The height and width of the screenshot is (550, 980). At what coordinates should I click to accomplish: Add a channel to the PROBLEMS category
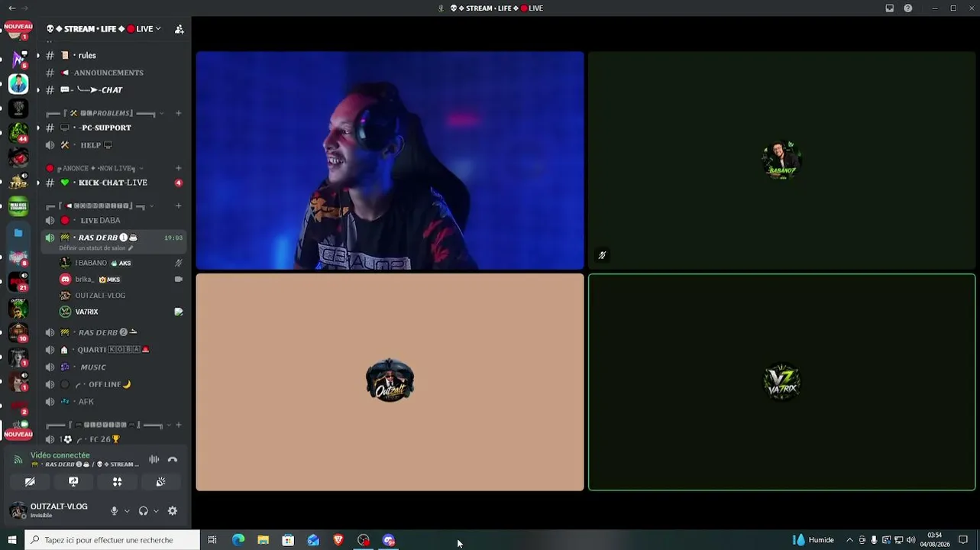click(x=179, y=113)
